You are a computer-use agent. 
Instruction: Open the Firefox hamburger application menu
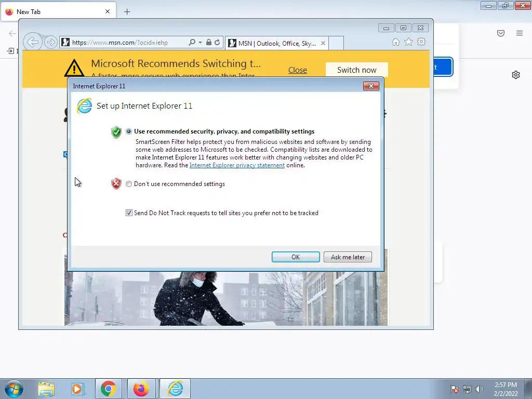(520, 33)
